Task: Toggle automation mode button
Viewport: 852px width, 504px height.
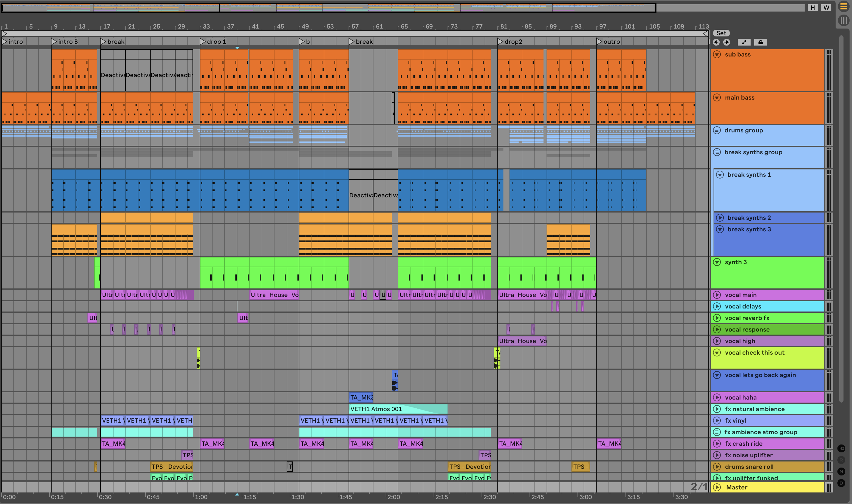Action: point(744,42)
